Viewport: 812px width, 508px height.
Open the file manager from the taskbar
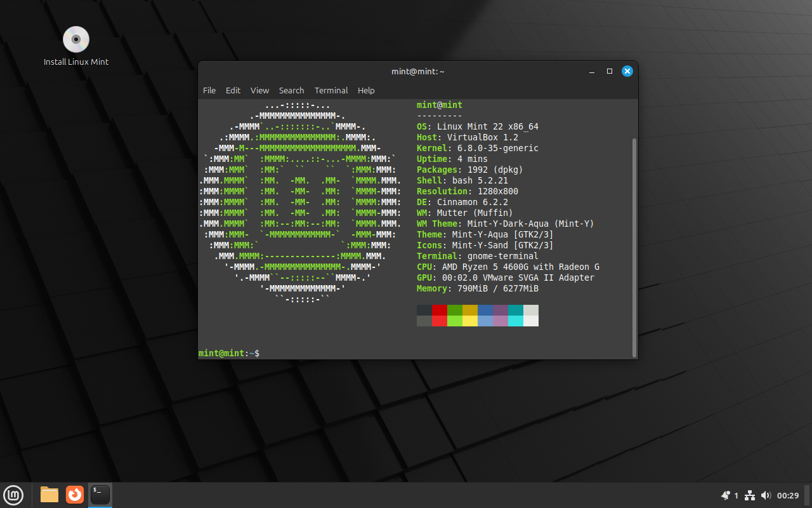[x=49, y=495]
